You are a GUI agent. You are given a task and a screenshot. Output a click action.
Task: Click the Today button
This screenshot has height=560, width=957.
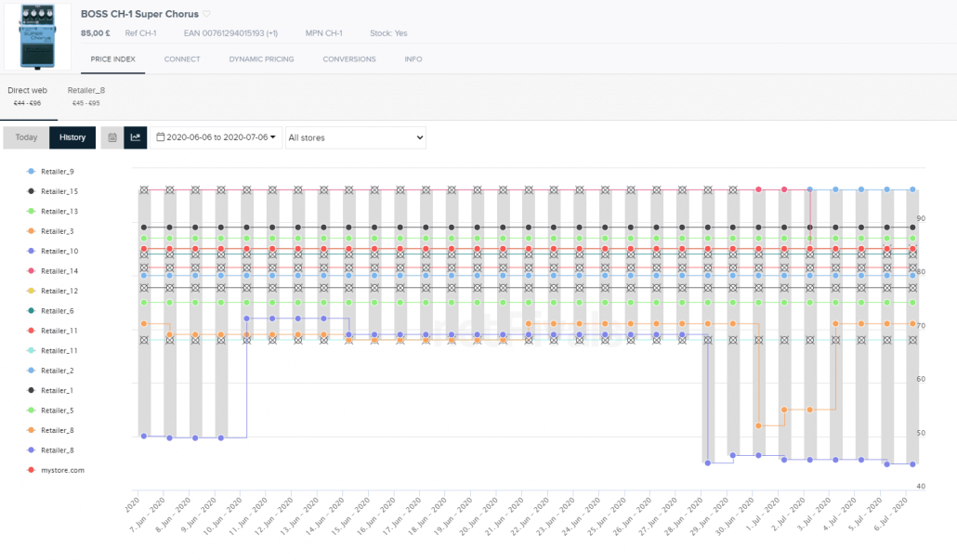(26, 137)
